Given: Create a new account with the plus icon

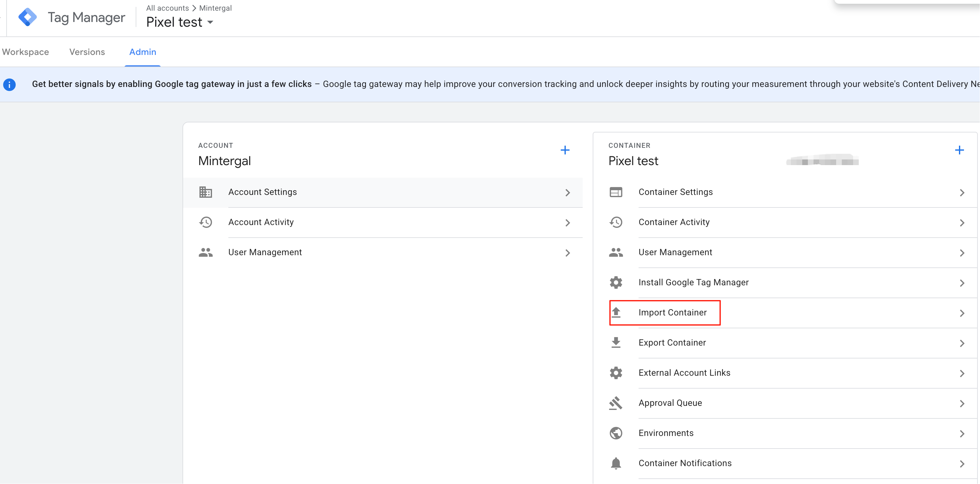Looking at the screenshot, I should point(565,150).
